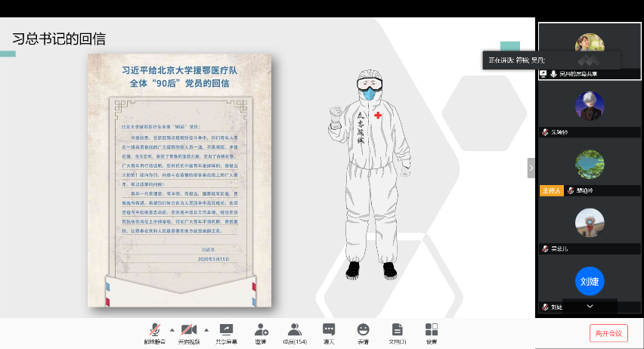Click the screen share icon on presenter tile
The height and width of the screenshot is (349, 644).
click(543, 74)
